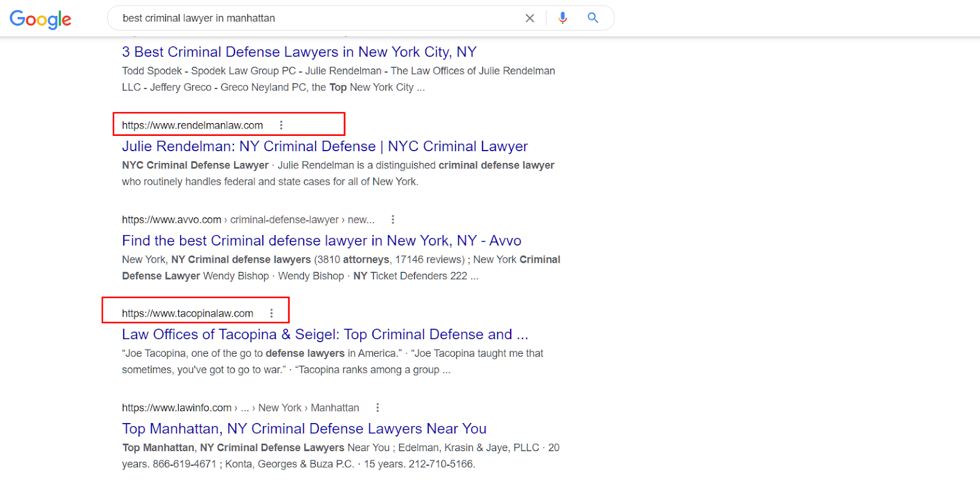
Task: Open 'Top Manhattan, NY Criminal Defense Lawyers Near You'
Action: [x=304, y=429]
